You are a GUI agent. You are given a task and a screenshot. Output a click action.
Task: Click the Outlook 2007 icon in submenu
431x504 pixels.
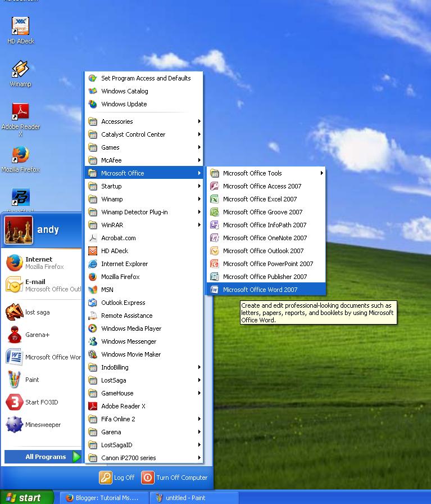[x=214, y=251]
